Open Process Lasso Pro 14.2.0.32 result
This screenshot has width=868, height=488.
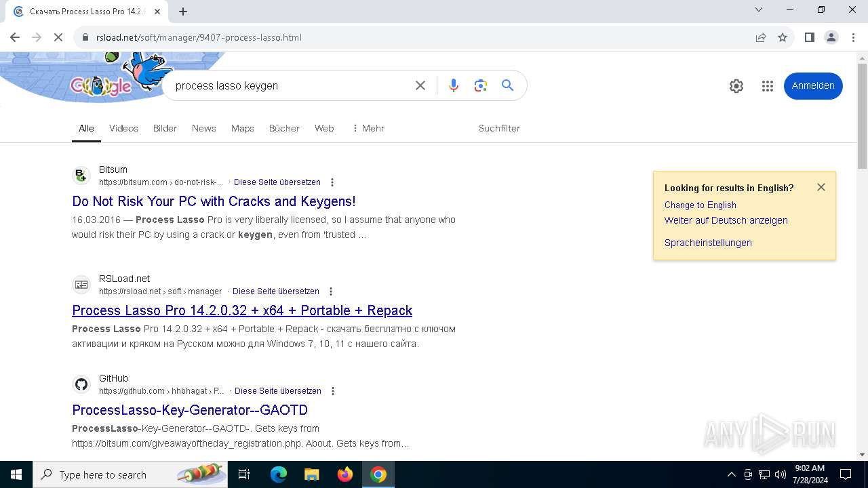(x=242, y=310)
